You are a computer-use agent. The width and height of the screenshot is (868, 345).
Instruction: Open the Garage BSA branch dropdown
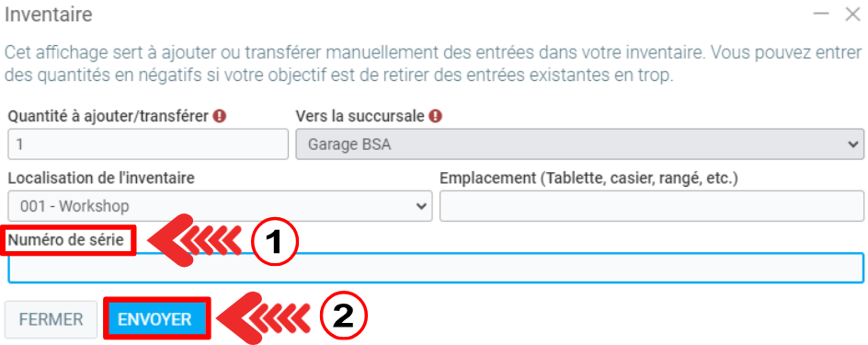point(579,144)
